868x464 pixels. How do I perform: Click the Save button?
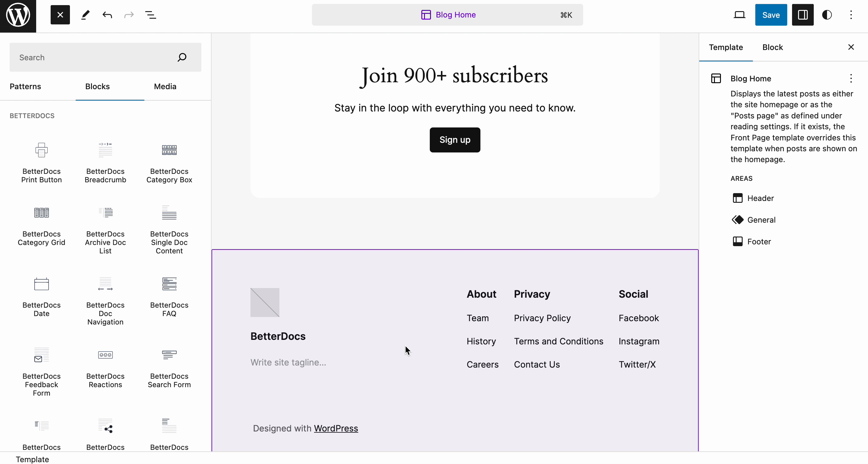pyautogui.click(x=771, y=15)
